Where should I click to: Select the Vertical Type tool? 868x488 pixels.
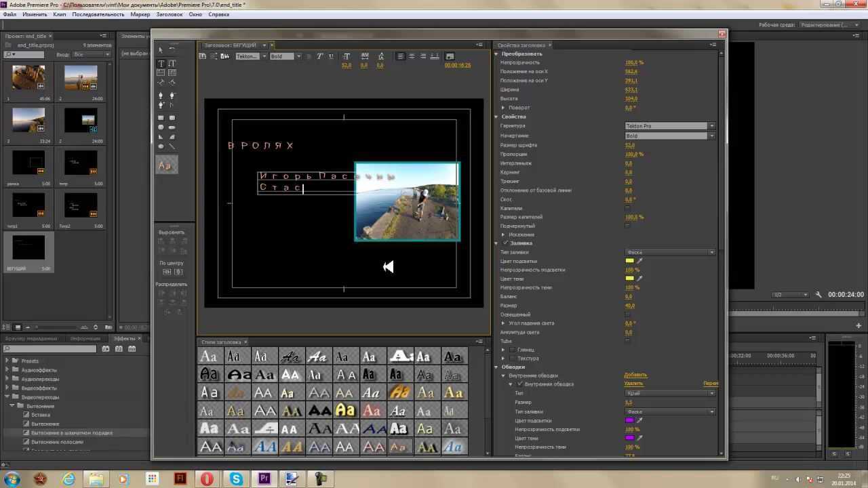[172, 63]
